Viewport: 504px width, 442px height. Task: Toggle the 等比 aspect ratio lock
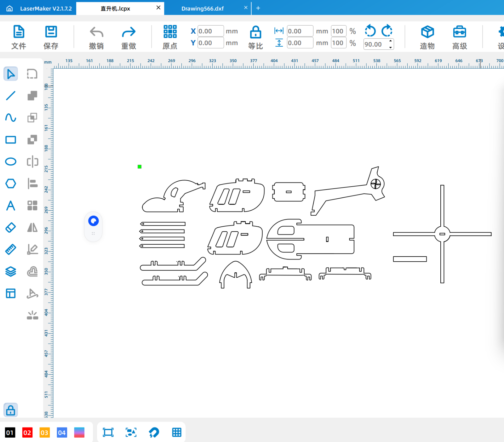(x=255, y=37)
